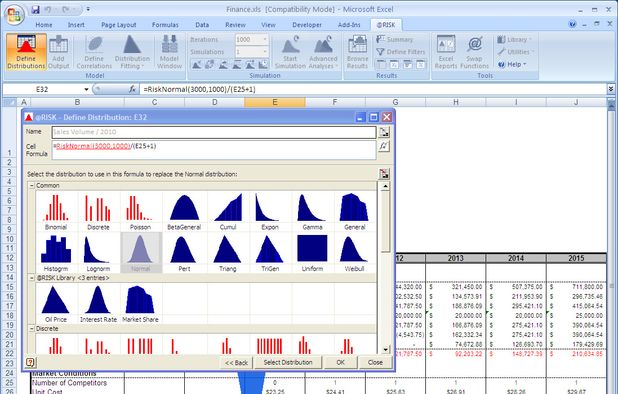
Task: Open the Library dropdown in Tools
Action: 514,39
